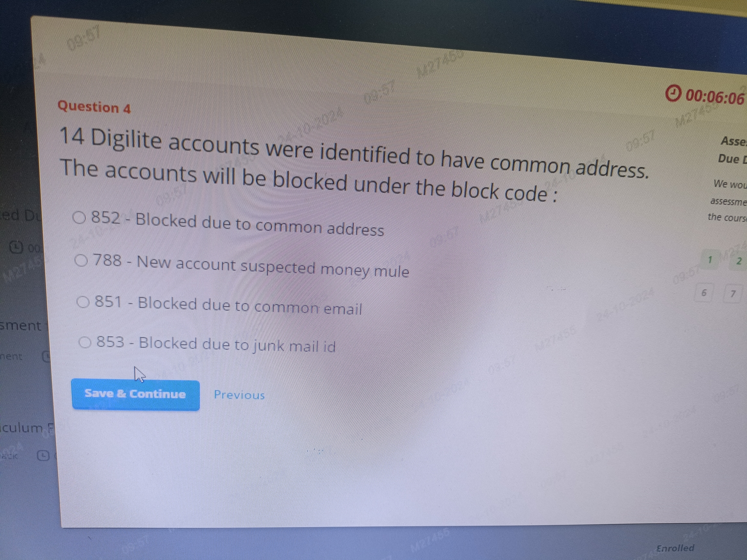This screenshot has width=747, height=560.
Task: Select radio button for 852 common address
Action: pyautogui.click(x=79, y=218)
